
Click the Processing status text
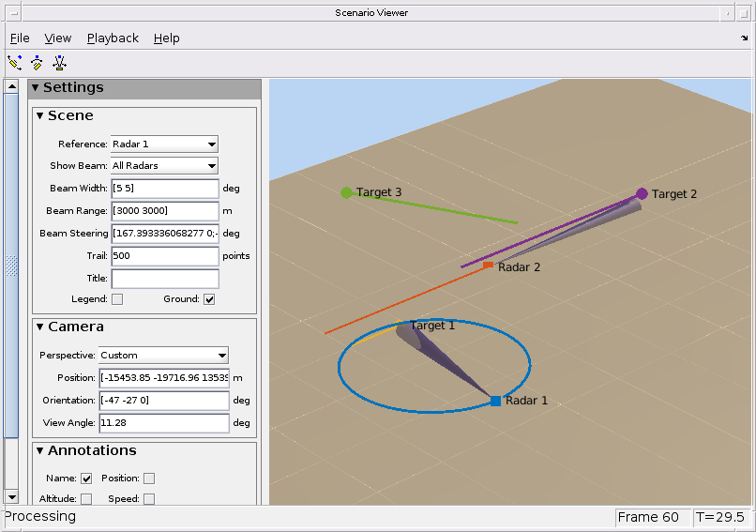pos(40,517)
